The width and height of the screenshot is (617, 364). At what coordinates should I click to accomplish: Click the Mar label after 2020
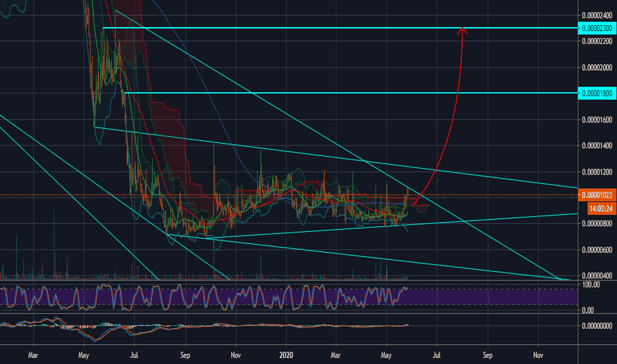[x=336, y=355]
